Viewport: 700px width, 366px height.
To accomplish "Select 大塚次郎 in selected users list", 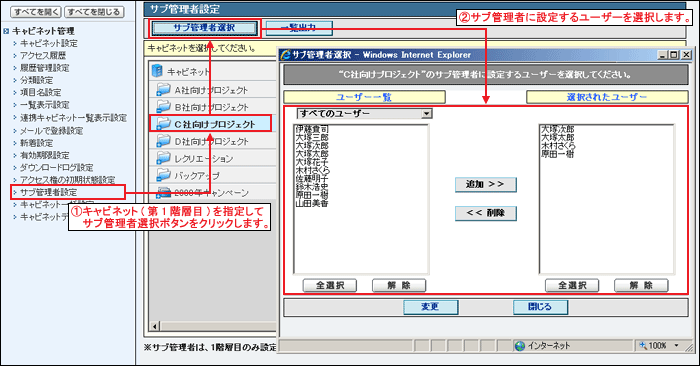I will [x=558, y=129].
